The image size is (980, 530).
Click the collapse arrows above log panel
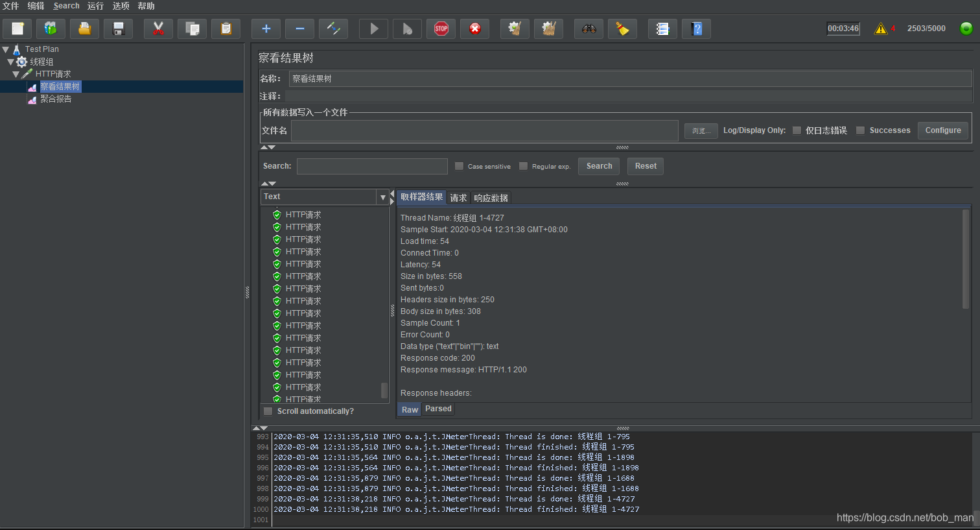coord(260,428)
